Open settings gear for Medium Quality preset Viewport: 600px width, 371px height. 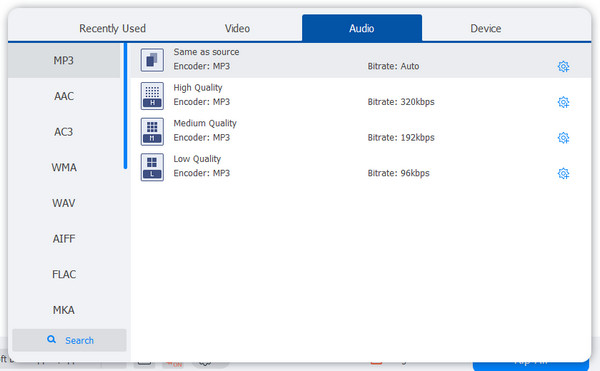tap(563, 138)
